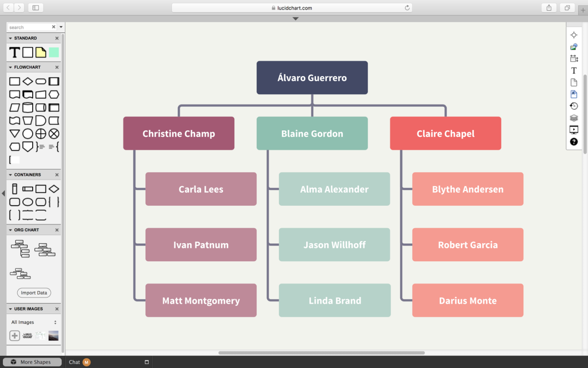Choose the decision diamond flowchart shape
588x368 pixels.
click(28, 81)
